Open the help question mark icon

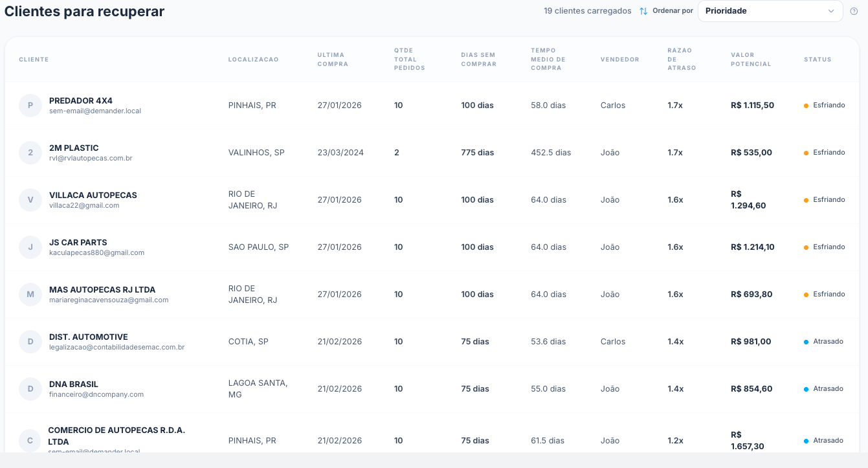(x=854, y=11)
